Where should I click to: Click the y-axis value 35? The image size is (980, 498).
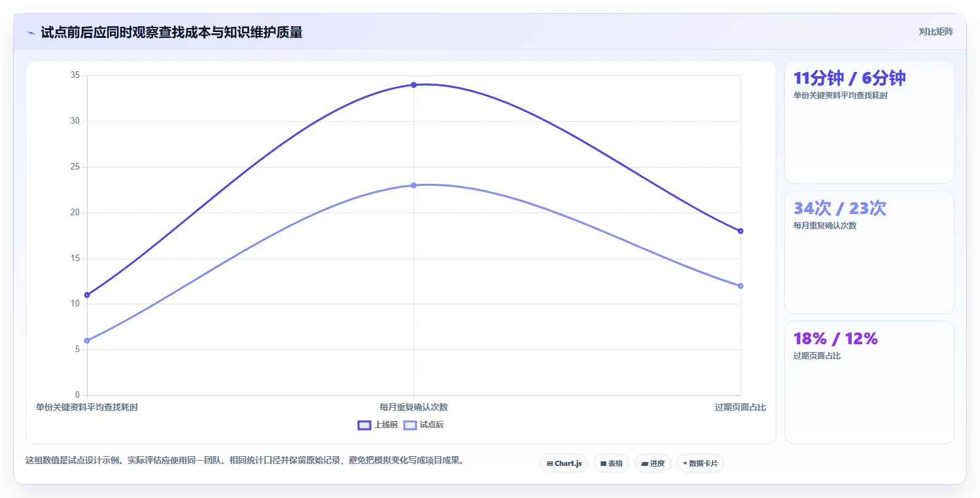[x=75, y=75]
